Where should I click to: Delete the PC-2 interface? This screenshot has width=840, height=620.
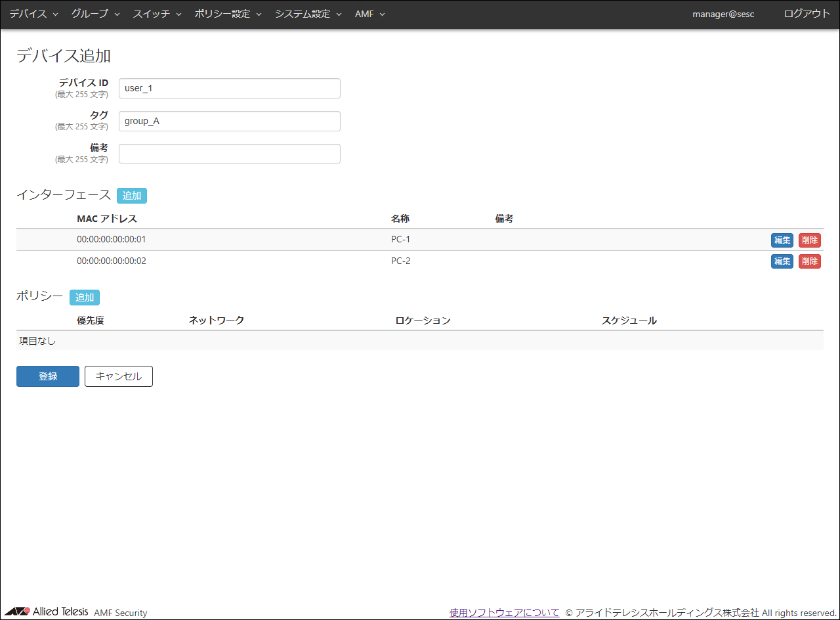809,261
